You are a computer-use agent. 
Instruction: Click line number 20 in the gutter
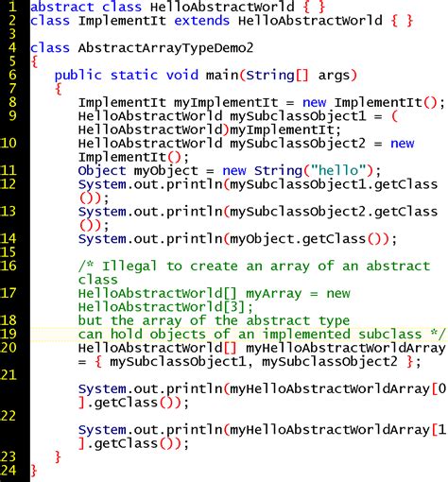point(9,348)
